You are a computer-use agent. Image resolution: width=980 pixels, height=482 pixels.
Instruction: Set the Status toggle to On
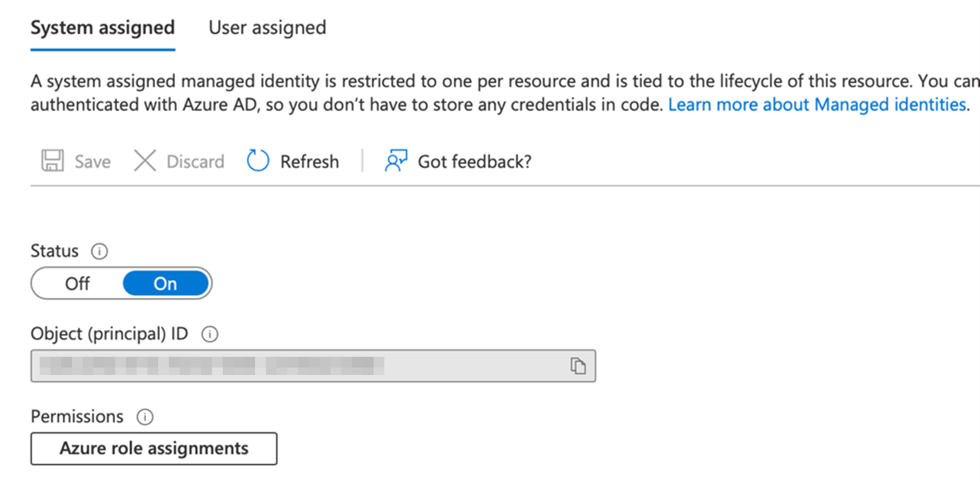(166, 284)
